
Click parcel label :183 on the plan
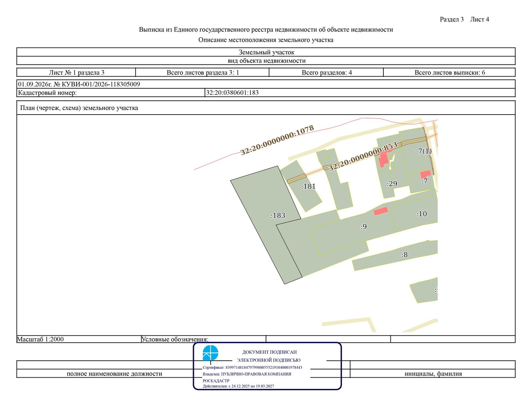click(x=278, y=215)
